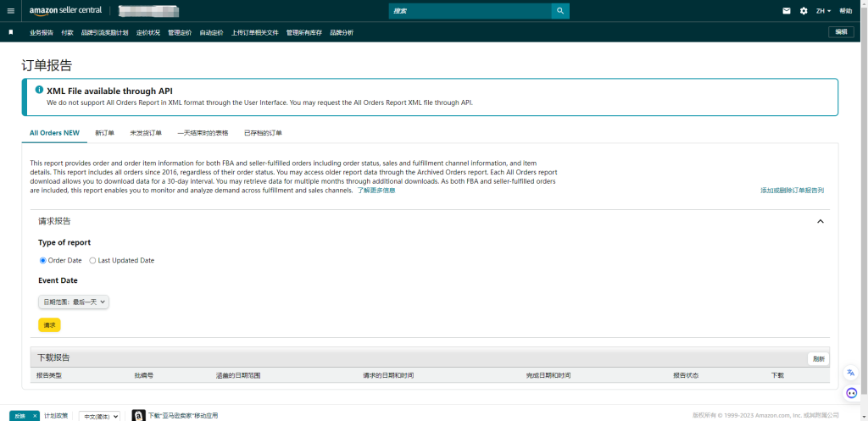The height and width of the screenshot is (421, 868).
Task: Click the yellow 请求 request button
Action: pos(49,325)
